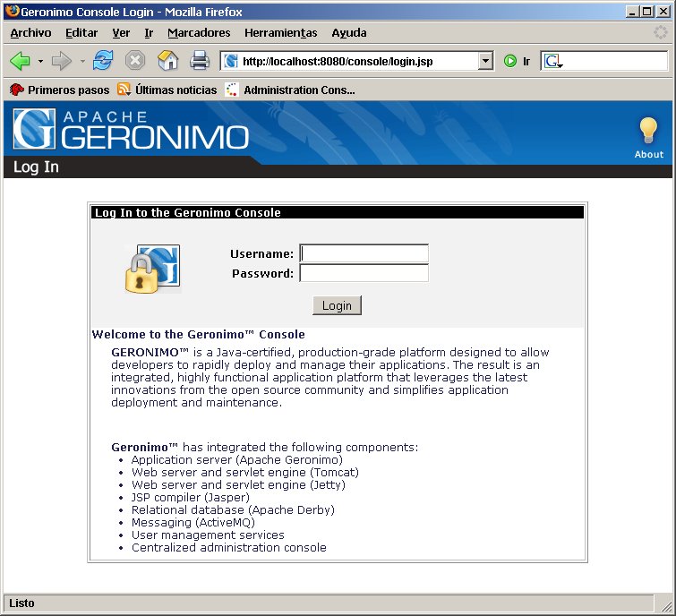The width and height of the screenshot is (676, 616).
Task: Open the Ver menu
Action: point(121,33)
